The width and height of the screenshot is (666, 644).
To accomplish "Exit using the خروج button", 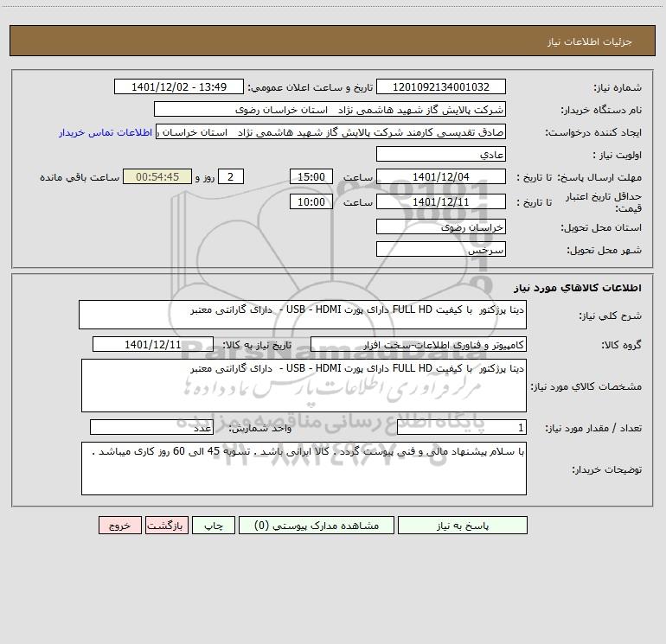I will click(119, 525).
